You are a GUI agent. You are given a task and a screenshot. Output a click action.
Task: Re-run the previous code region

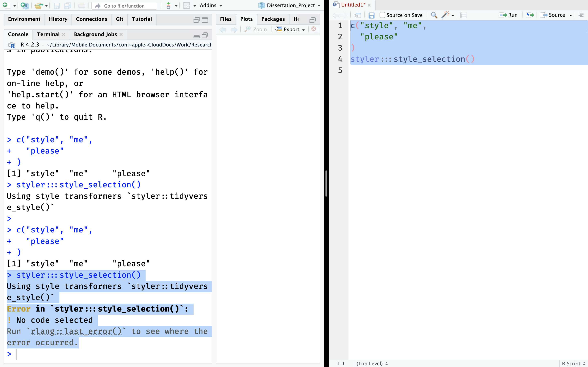[530, 15]
